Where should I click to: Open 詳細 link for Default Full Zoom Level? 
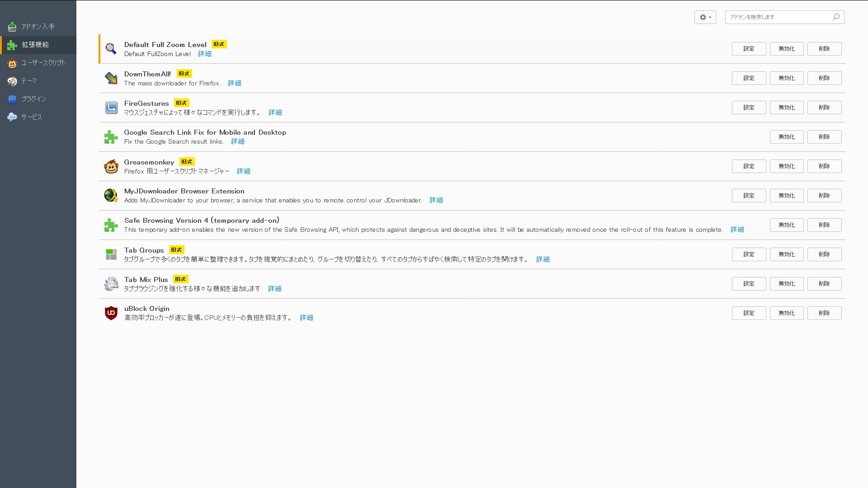click(205, 54)
